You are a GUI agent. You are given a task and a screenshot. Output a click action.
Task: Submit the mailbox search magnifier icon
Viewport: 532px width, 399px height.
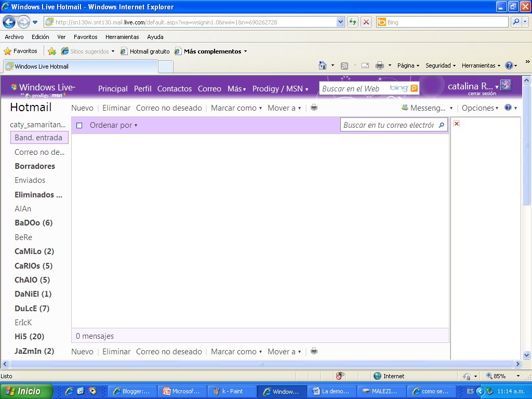tap(442, 125)
